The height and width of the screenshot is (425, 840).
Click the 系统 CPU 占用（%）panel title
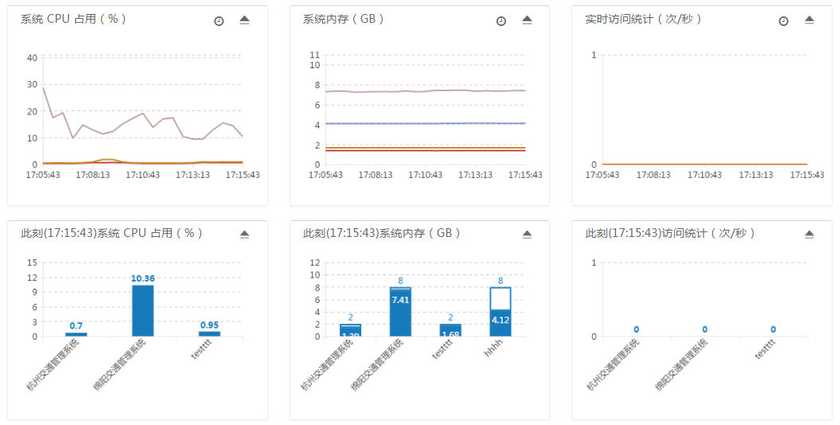[74, 20]
